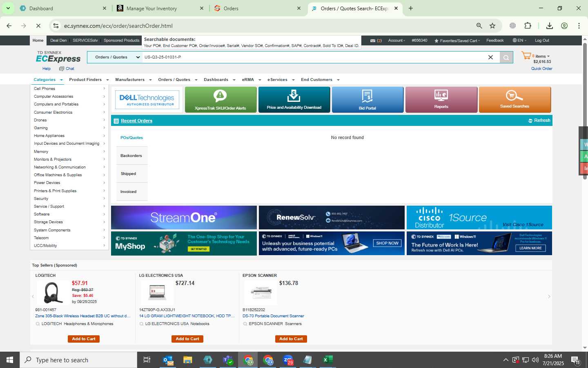Select the Deal Den tab
This screenshot has height=368, width=588.
pyautogui.click(x=58, y=40)
